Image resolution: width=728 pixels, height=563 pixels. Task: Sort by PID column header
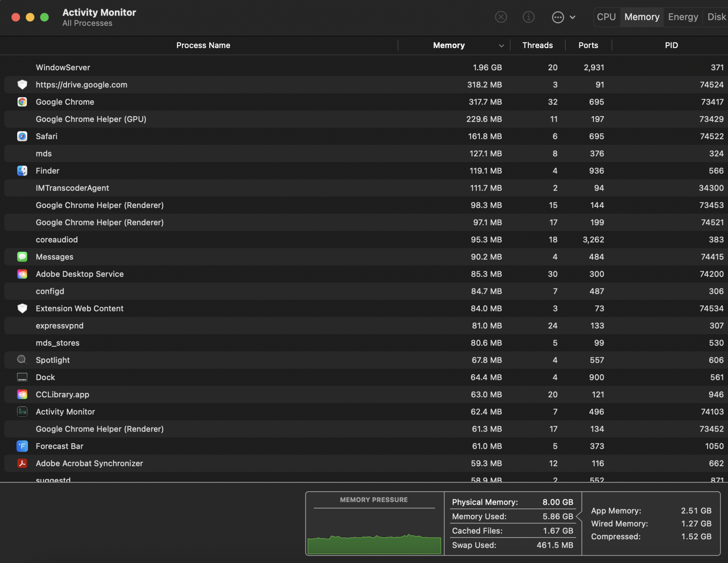pyautogui.click(x=671, y=45)
